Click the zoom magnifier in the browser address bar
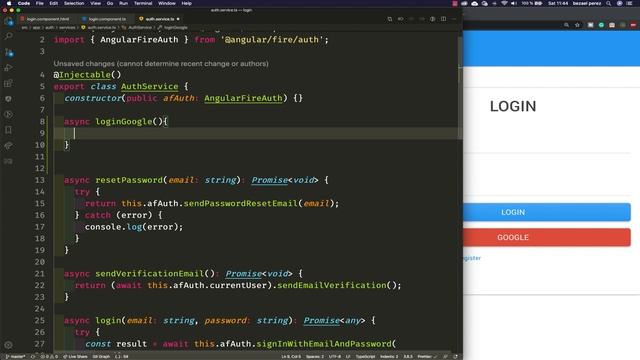This screenshot has width=640, height=360. (567, 25)
